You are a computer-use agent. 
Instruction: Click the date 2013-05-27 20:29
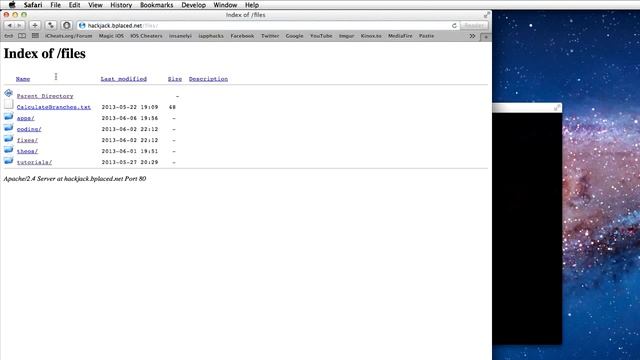[130, 162]
